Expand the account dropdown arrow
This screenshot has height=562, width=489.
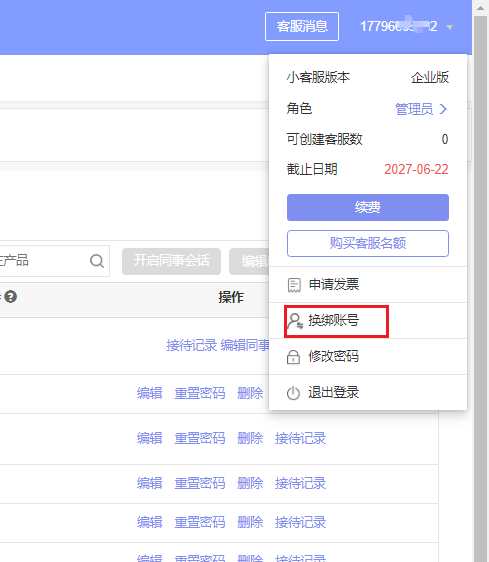(449, 27)
